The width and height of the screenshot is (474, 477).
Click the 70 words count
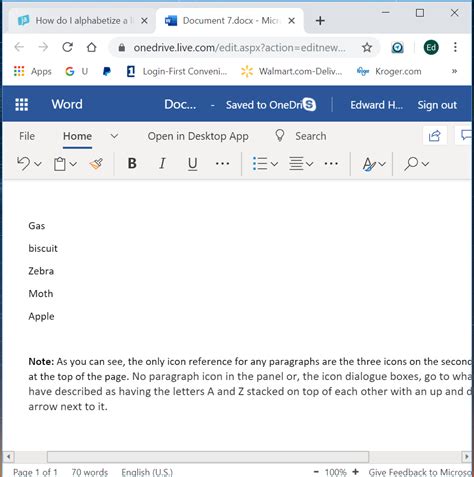coord(90,472)
